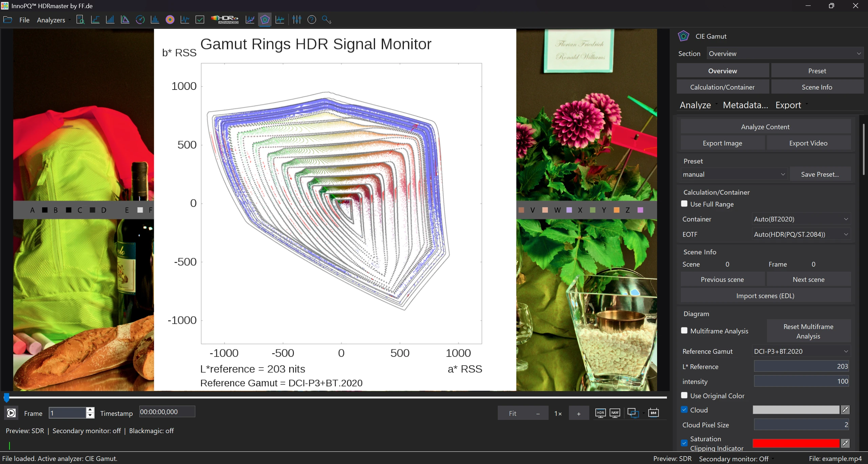This screenshot has height=464, width=868.
Task: Click the Export Video button
Action: coord(809,143)
